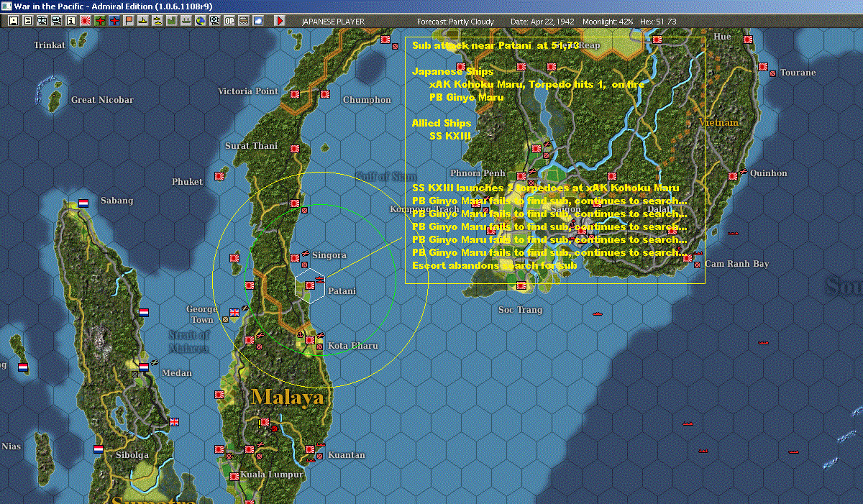The image size is (863, 504).
Task: Select the Japanese flag at Kuala Lumpur
Action: pyautogui.click(x=234, y=476)
